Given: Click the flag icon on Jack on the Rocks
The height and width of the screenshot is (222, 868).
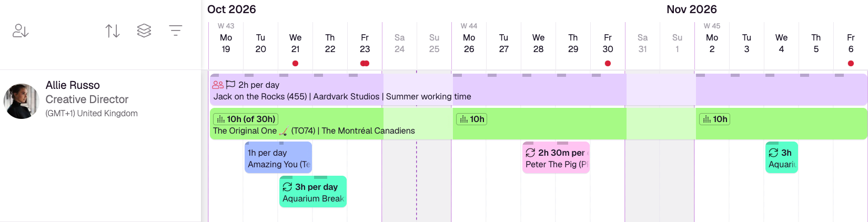Looking at the screenshot, I should coord(230,85).
